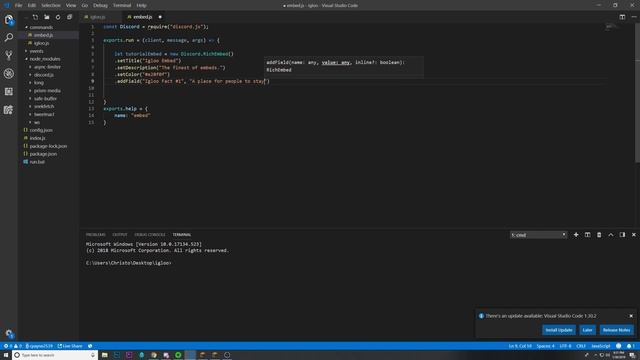Switch to the Problems panel tab

96,235
